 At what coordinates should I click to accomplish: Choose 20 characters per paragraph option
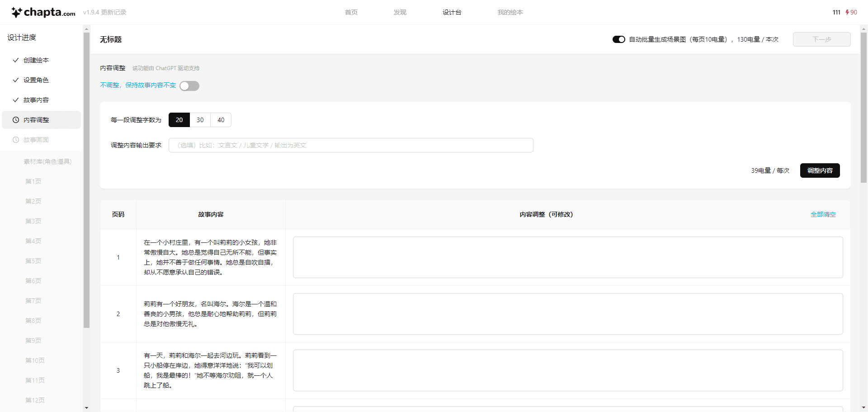pyautogui.click(x=179, y=120)
